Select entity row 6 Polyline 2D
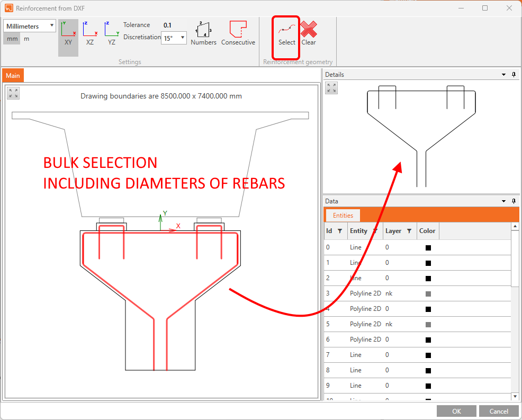522x420 pixels. pyautogui.click(x=418, y=339)
